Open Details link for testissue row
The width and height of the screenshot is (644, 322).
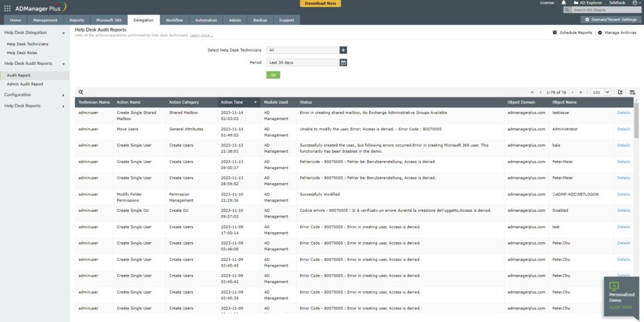pyautogui.click(x=623, y=113)
